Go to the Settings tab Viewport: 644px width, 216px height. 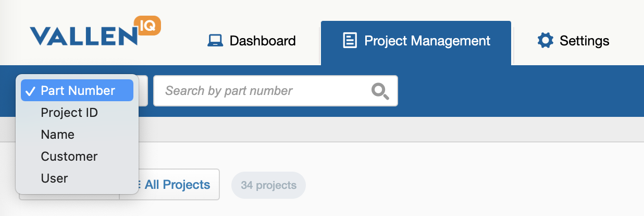tap(584, 41)
